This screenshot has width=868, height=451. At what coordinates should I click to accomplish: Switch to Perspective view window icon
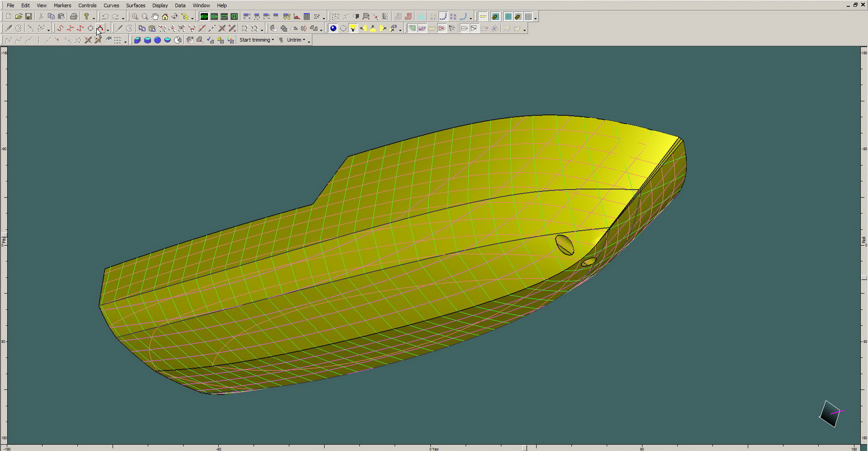pos(204,16)
